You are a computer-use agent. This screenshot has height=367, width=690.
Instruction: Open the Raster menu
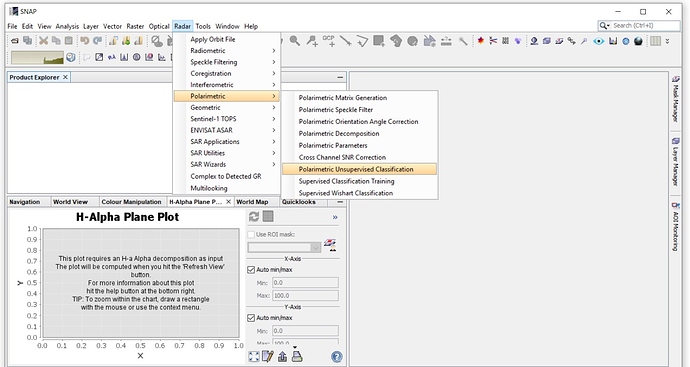[x=135, y=26]
